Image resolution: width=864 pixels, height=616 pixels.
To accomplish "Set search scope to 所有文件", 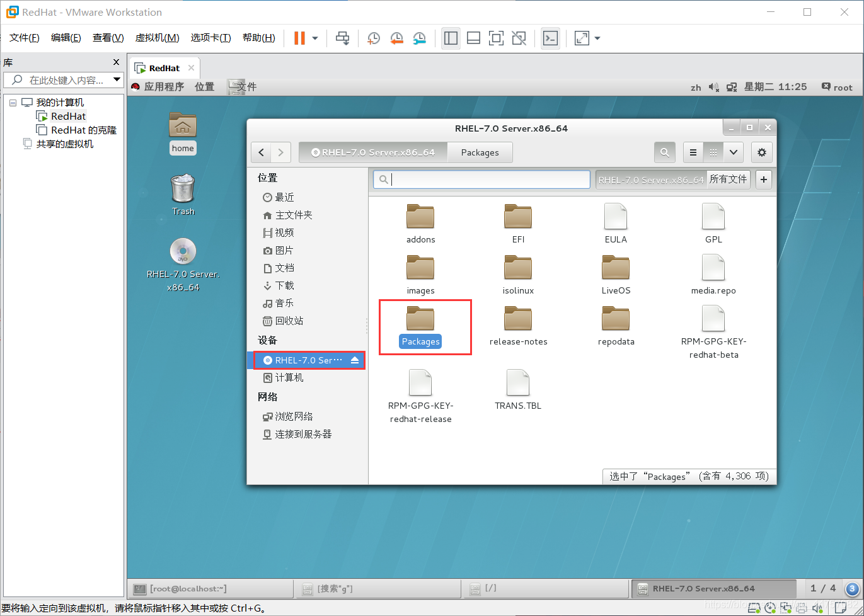I will click(728, 180).
